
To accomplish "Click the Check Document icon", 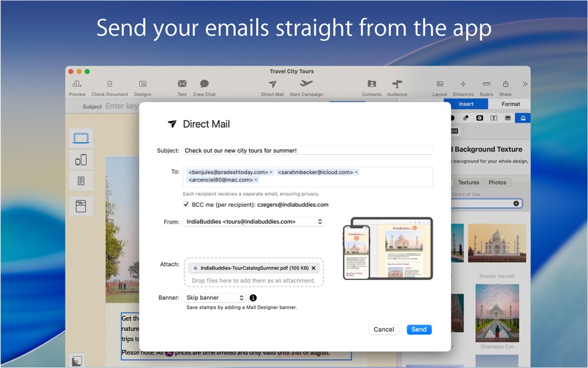I will [x=110, y=84].
